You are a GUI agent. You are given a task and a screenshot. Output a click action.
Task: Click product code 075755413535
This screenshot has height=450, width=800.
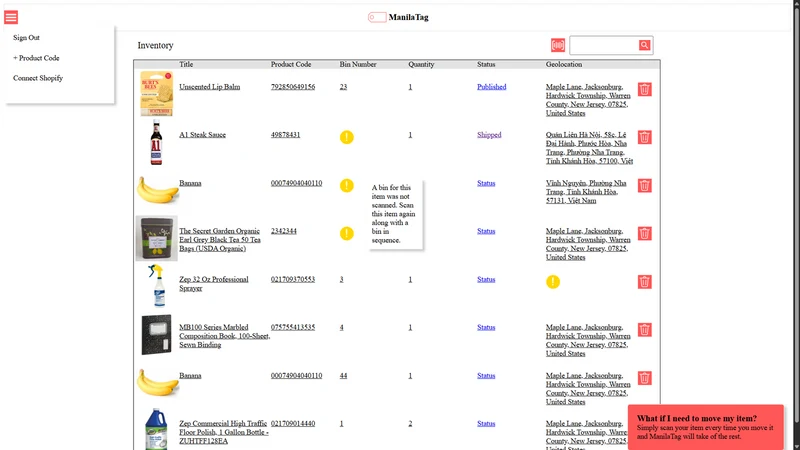pyautogui.click(x=293, y=327)
